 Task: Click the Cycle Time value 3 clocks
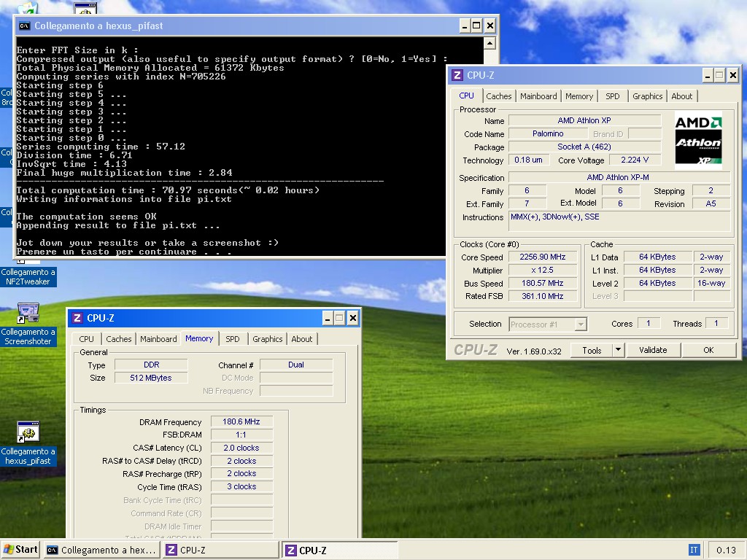coord(241,486)
